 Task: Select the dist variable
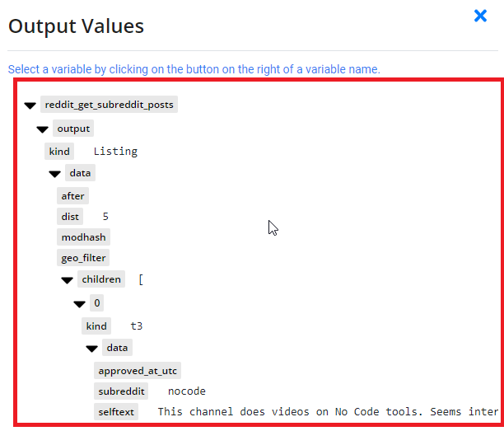pyautogui.click(x=70, y=217)
